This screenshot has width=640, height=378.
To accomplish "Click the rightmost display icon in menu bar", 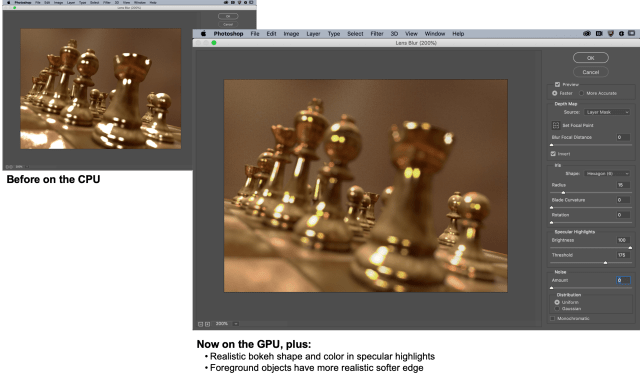I will [631, 33].
